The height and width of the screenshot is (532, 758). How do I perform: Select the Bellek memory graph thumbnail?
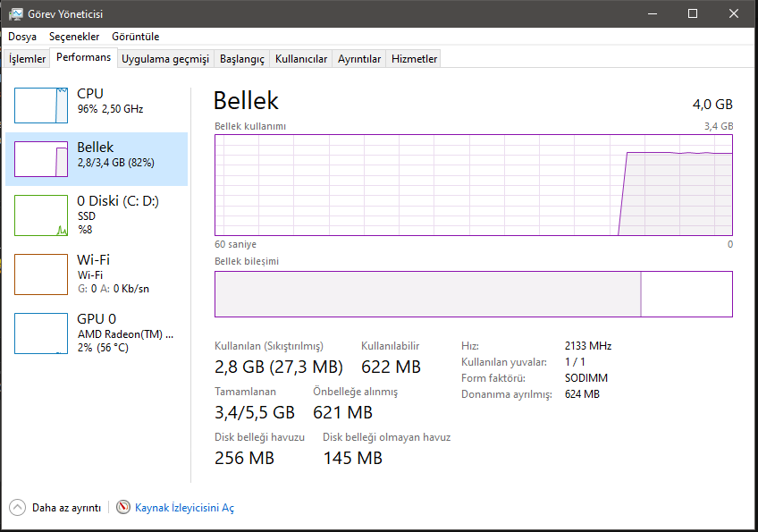click(x=41, y=159)
